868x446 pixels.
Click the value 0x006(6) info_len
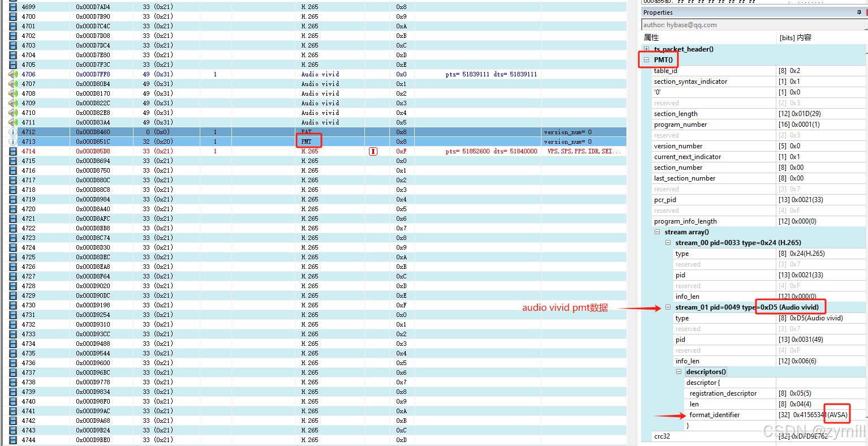(804, 361)
